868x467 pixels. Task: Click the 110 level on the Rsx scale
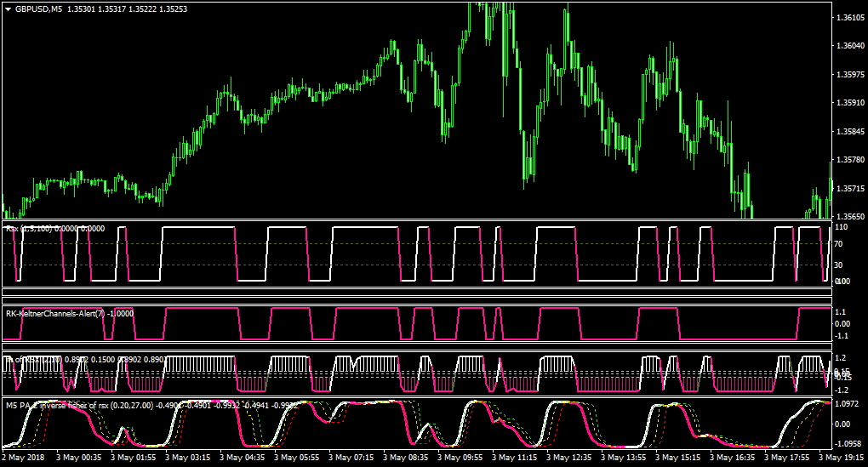[x=842, y=227]
